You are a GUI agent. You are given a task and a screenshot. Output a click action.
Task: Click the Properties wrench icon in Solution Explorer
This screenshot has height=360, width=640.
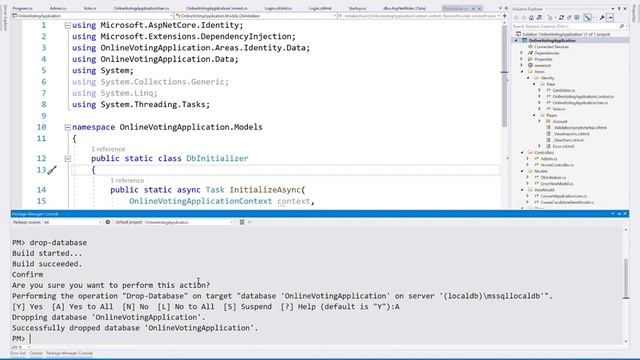[x=602, y=18]
